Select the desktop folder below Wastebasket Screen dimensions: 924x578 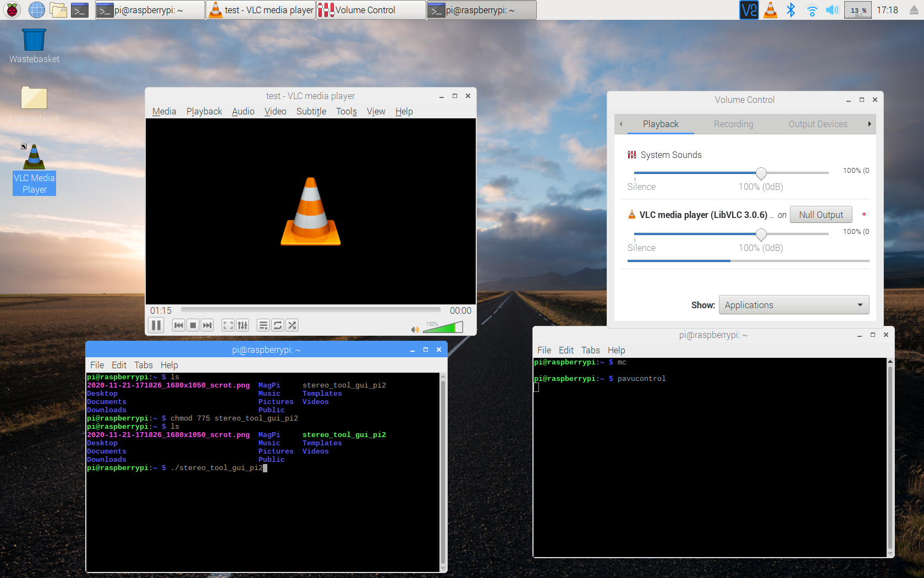(x=34, y=105)
